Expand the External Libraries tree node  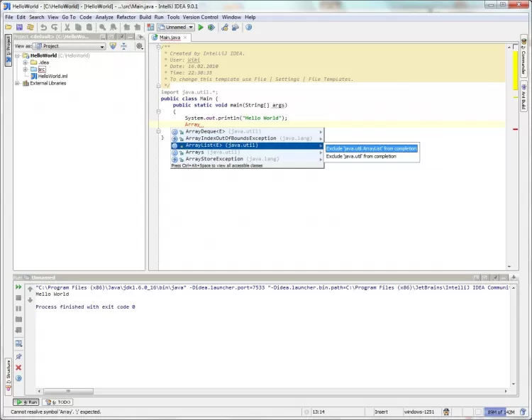click(18, 83)
